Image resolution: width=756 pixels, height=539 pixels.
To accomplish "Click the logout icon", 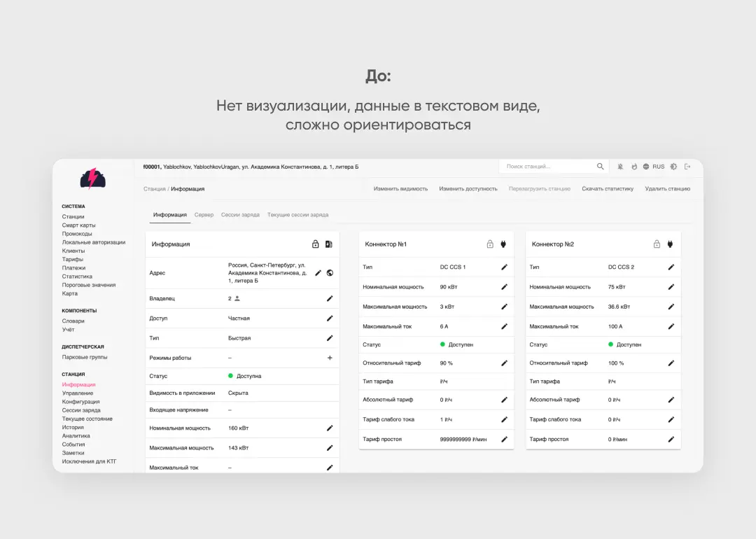I will pyautogui.click(x=687, y=167).
